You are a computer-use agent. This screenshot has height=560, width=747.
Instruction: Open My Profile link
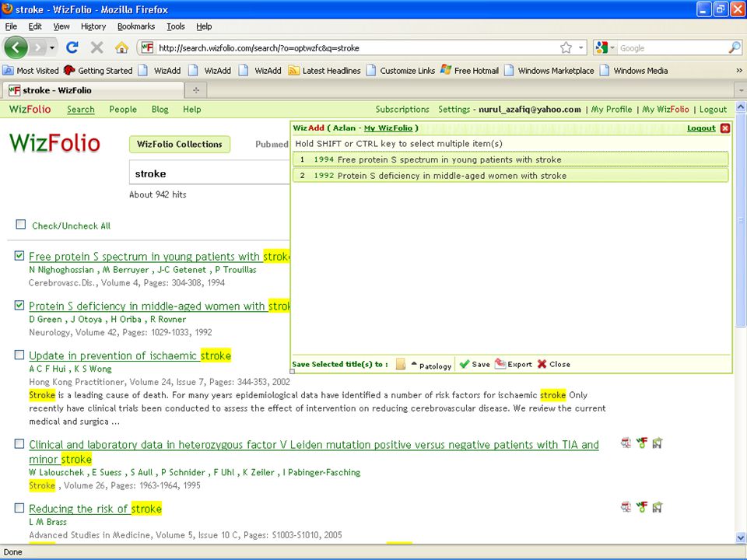coord(612,109)
